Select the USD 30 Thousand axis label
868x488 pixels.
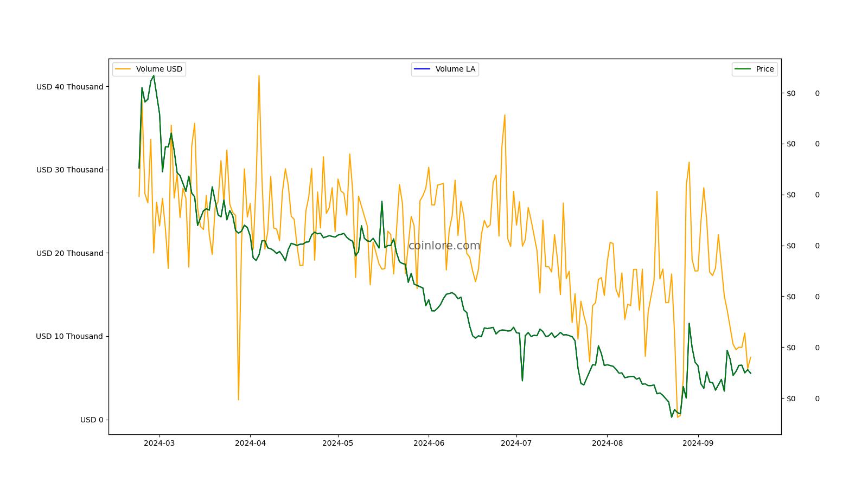[x=69, y=170]
